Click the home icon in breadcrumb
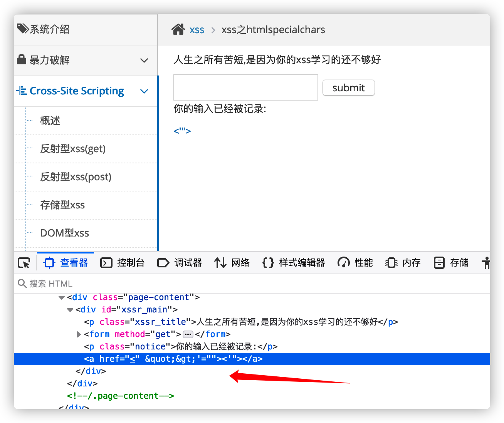Screen dimensions: 504x423 (178, 30)
